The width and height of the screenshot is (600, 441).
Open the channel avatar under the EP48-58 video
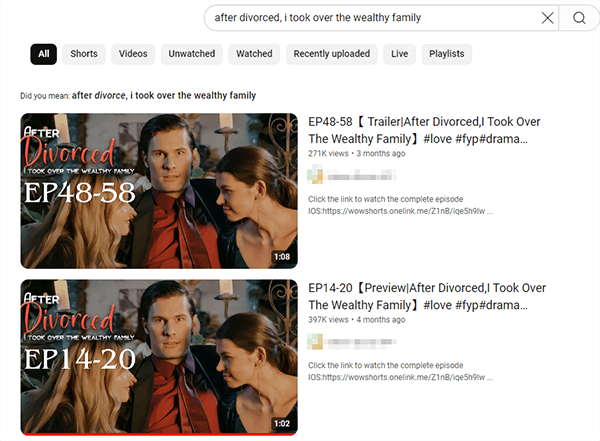(x=315, y=175)
